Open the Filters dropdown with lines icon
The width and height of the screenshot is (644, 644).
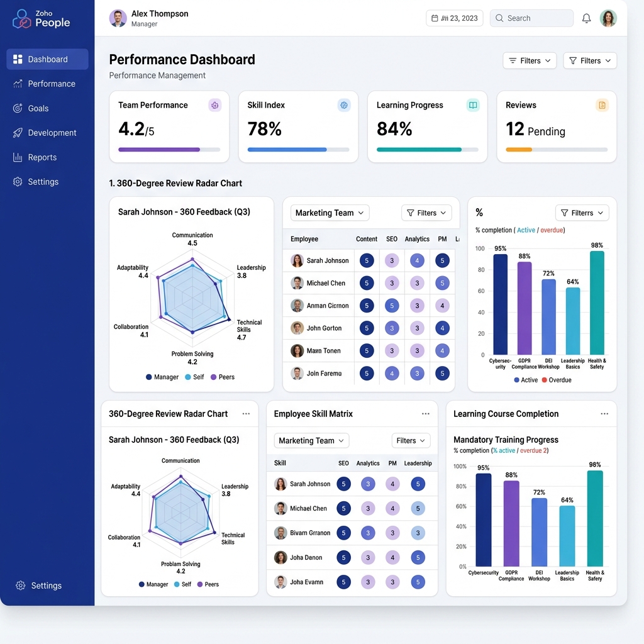[x=530, y=61]
